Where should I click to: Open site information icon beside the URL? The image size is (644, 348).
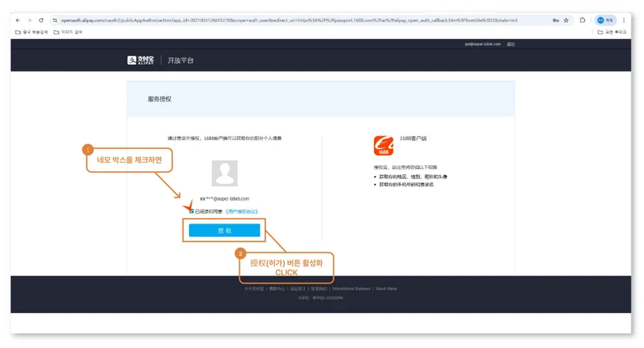click(55, 20)
